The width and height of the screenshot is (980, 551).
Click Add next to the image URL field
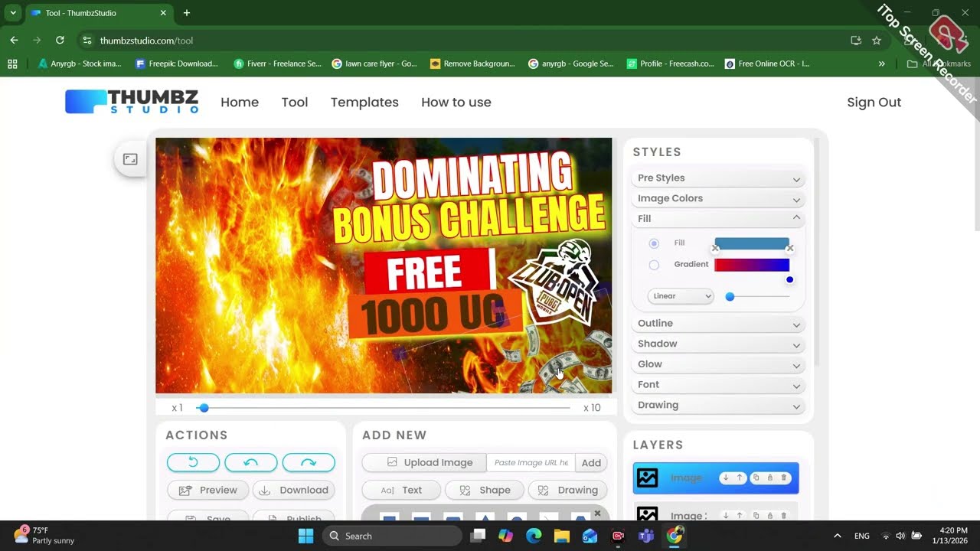tap(591, 462)
